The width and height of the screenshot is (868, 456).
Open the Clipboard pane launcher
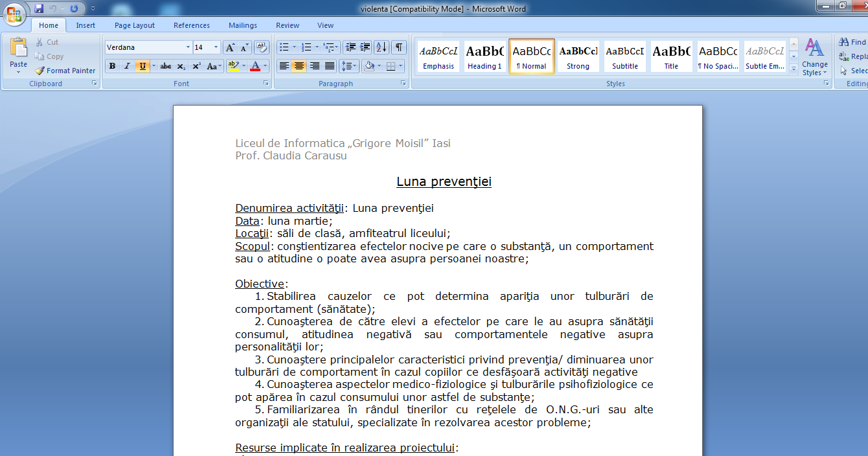pos(95,84)
